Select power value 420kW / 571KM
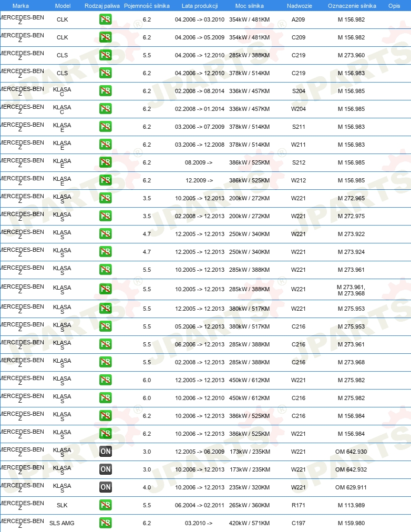This screenshot has height=532, width=411. [249, 523]
